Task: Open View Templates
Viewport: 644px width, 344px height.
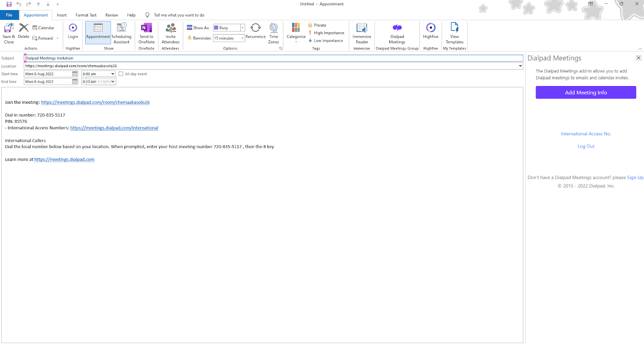Action: tap(454, 33)
